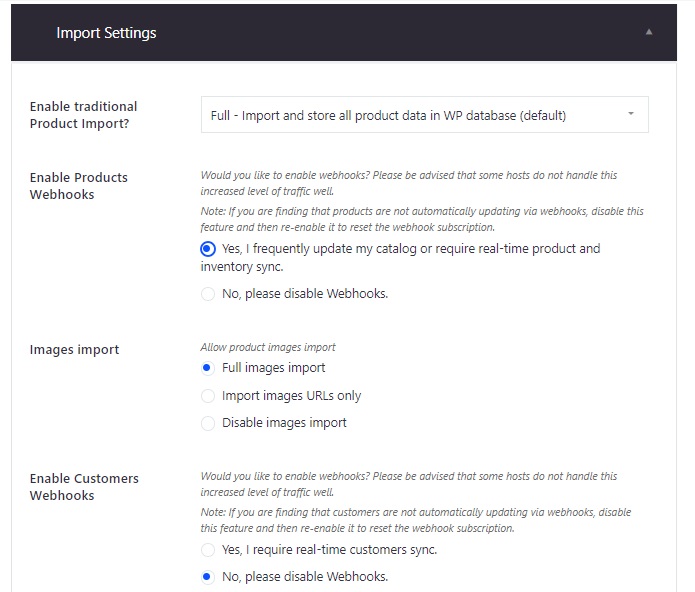Screen dimensions: 695x592
Task: Click the Products Webhooks traffic warning text
Action: coord(408,182)
